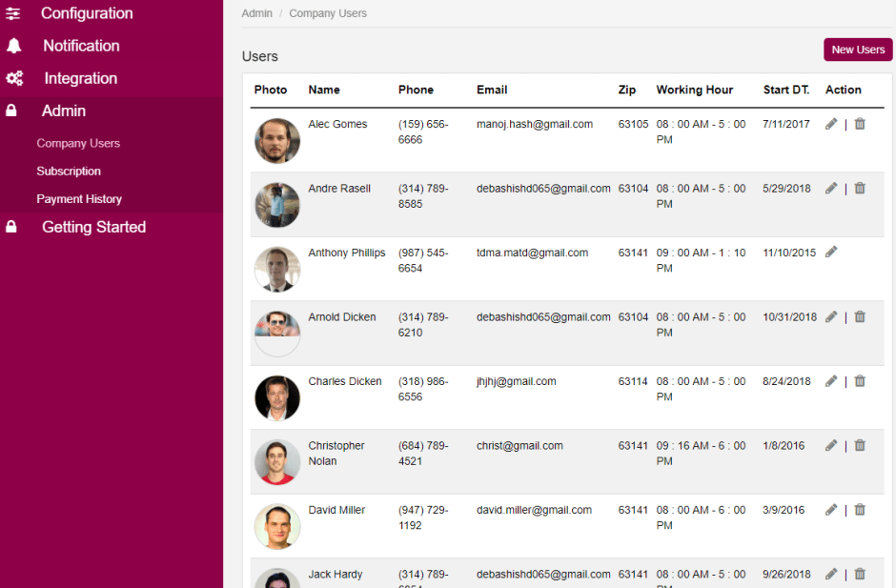This screenshot has width=896, height=588.
Task: Click Charles Dicken profile photo
Action: [277, 397]
